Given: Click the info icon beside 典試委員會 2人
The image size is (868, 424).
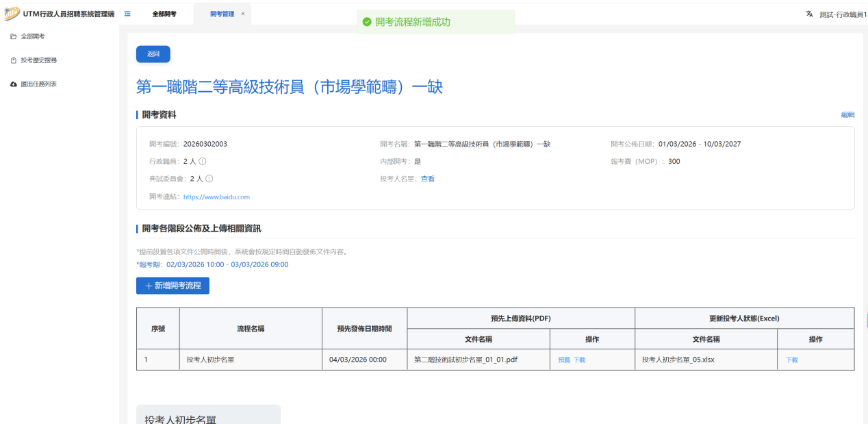Looking at the screenshot, I should pyautogui.click(x=209, y=179).
